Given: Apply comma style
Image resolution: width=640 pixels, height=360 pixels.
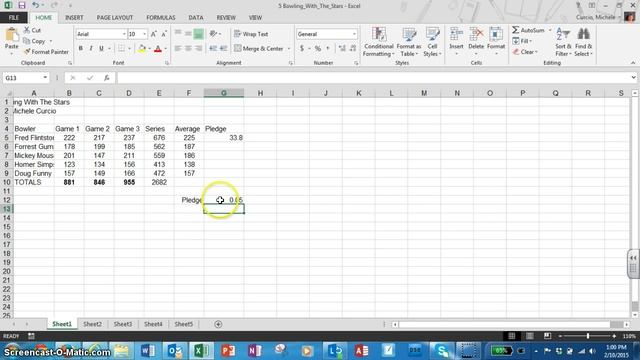Looking at the screenshot, I should pos(328,49).
